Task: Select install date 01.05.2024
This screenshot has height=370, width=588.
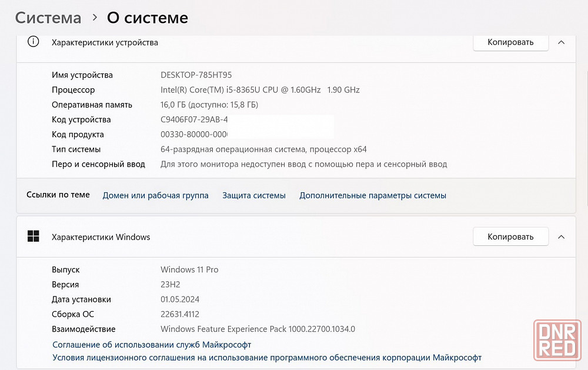Action: coord(180,299)
